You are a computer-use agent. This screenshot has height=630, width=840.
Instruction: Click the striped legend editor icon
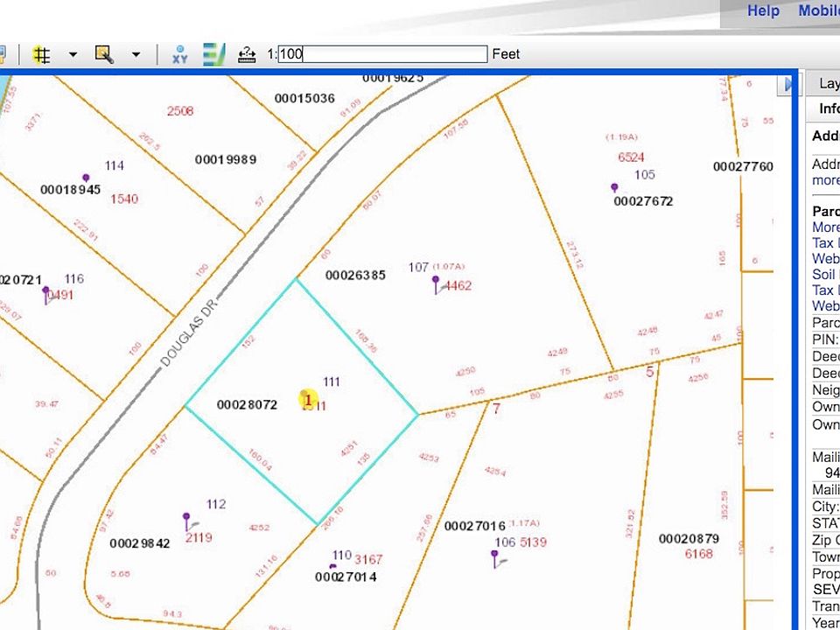[214, 54]
